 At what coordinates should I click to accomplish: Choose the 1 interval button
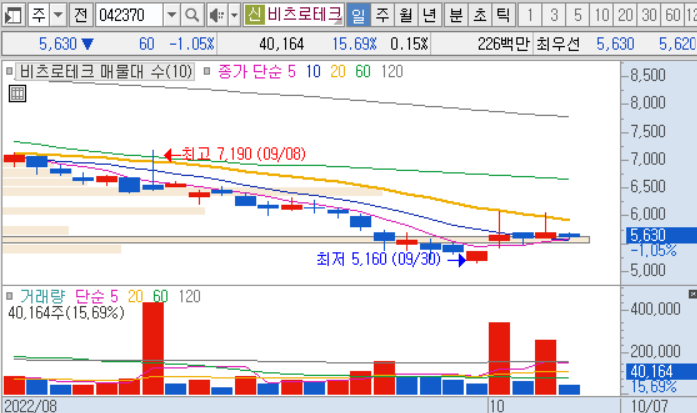tap(530, 15)
